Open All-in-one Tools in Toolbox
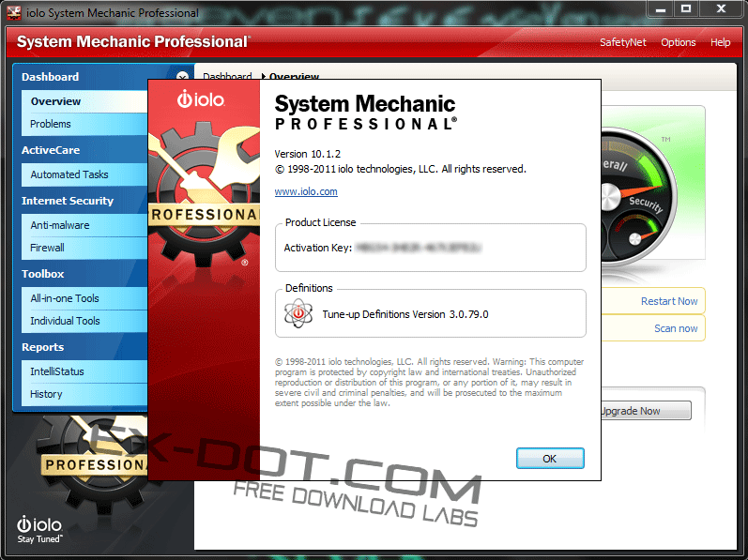This screenshot has height=560, width=748. click(84, 298)
